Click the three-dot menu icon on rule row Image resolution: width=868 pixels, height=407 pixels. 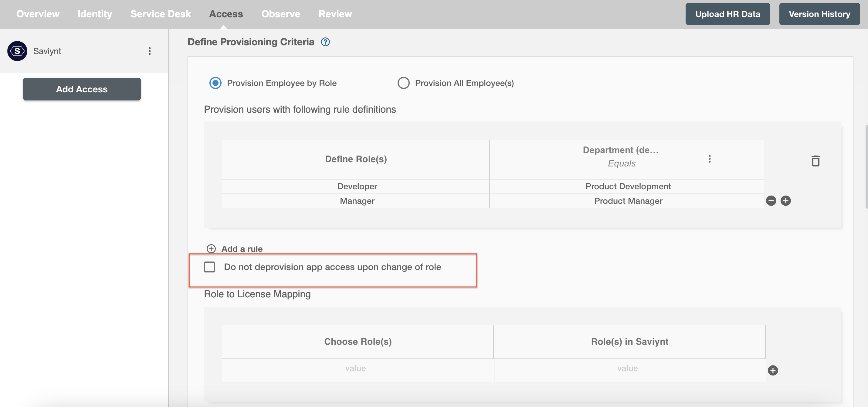pyautogui.click(x=709, y=159)
